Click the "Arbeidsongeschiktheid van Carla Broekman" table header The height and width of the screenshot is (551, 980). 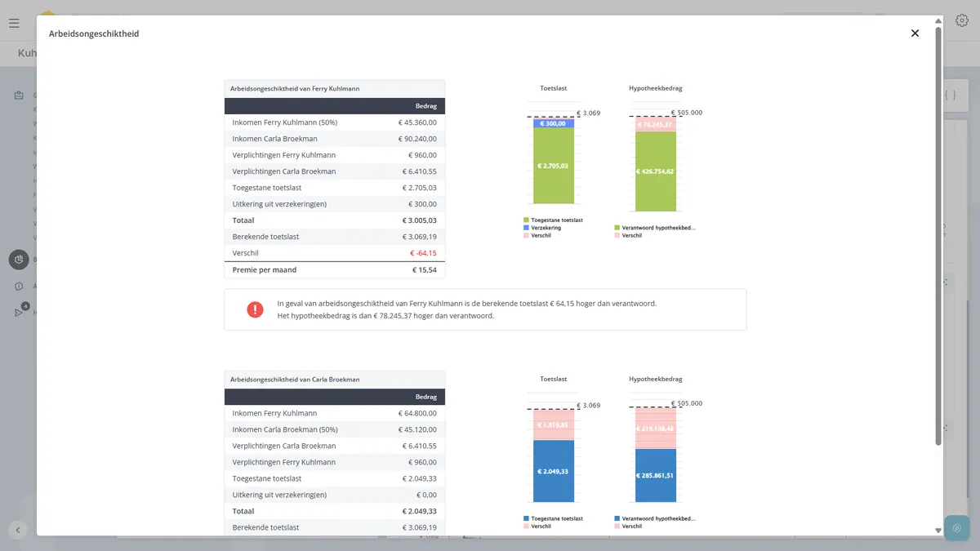(335, 380)
